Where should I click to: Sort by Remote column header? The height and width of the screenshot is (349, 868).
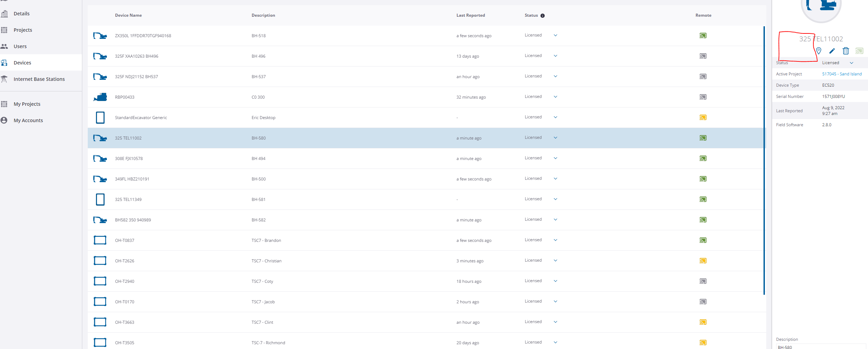point(703,15)
